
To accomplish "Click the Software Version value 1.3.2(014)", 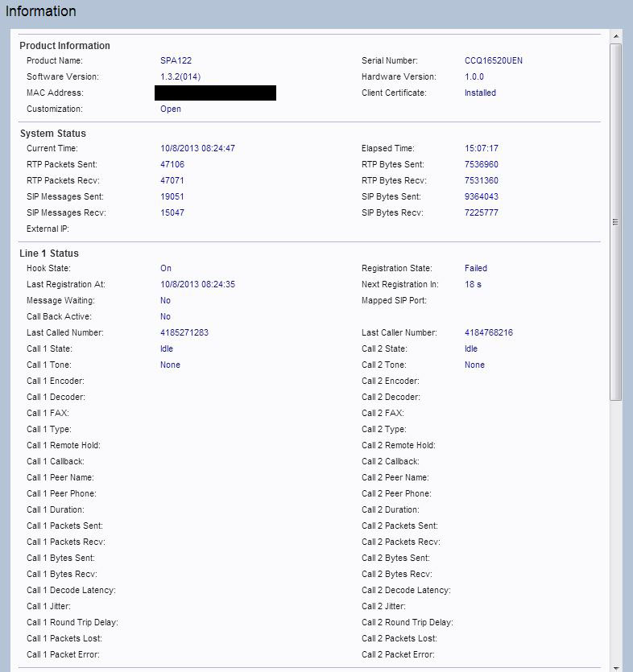I will point(180,76).
